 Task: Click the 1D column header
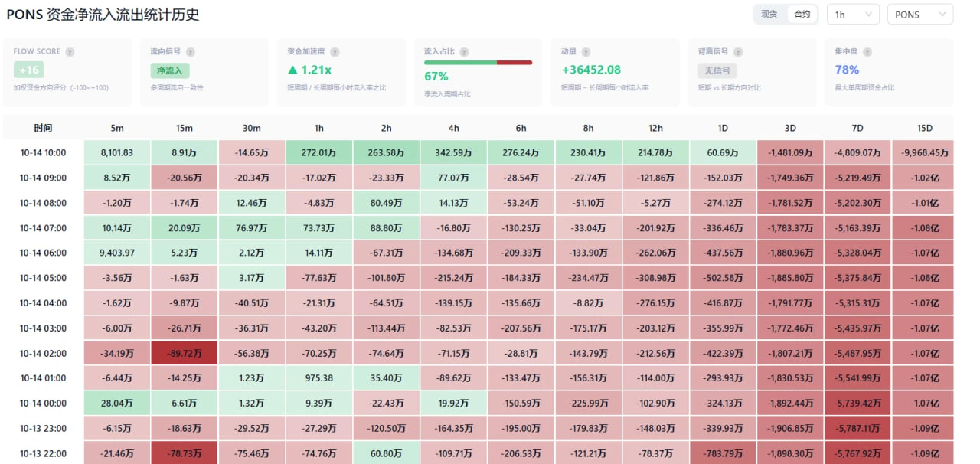point(723,128)
